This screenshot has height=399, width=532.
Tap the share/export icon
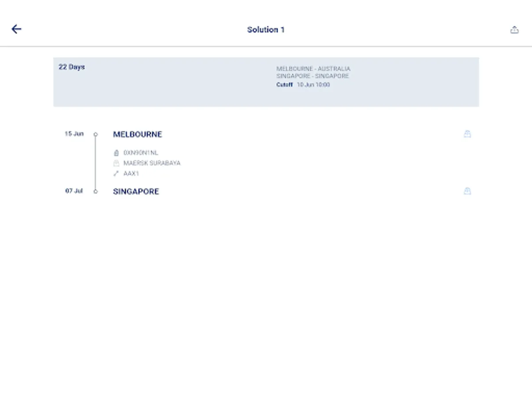click(x=514, y=30)
